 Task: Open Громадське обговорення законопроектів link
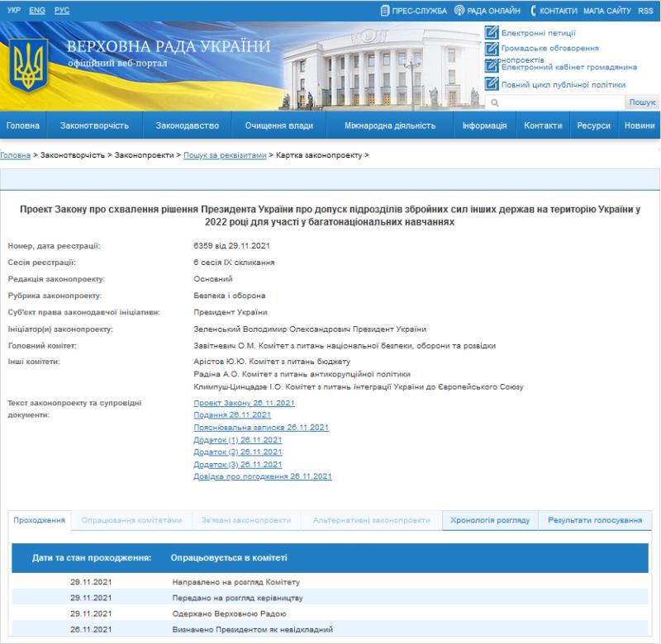click(x=549, y=49)
